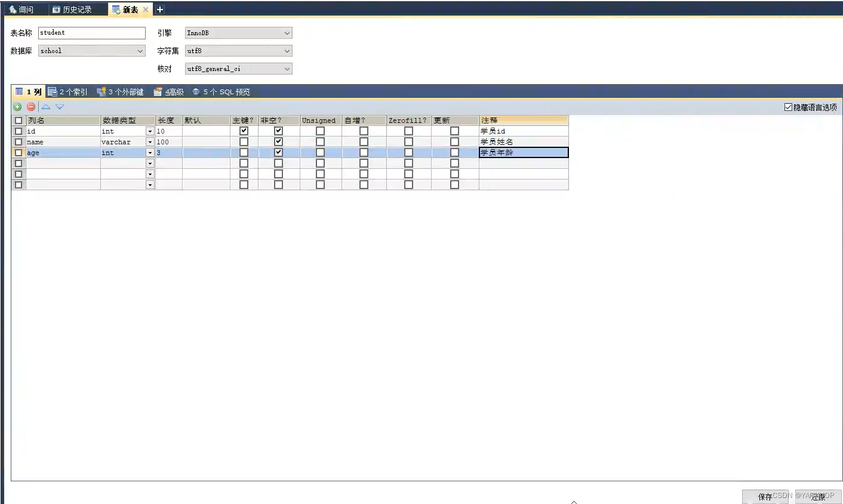Open the 4 高级 advanced tab
843x504 pixels.
[168, 92]
